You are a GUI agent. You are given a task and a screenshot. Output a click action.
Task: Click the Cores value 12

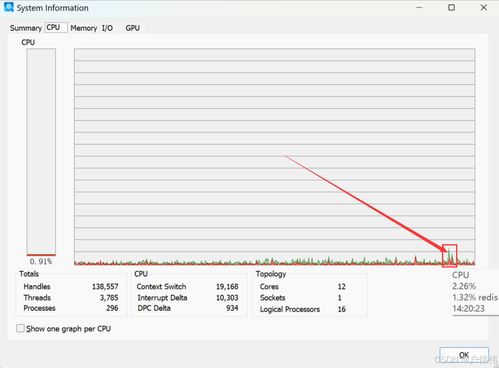tap(342, 287)
